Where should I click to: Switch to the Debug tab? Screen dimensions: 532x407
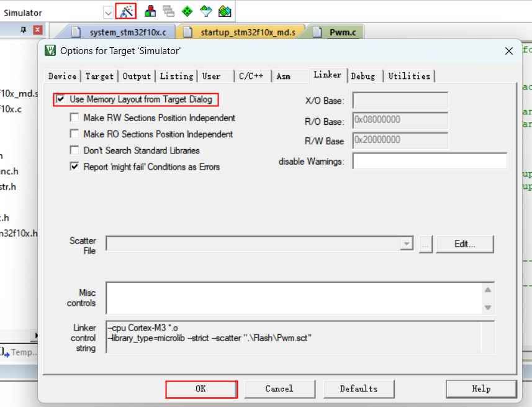363,76
